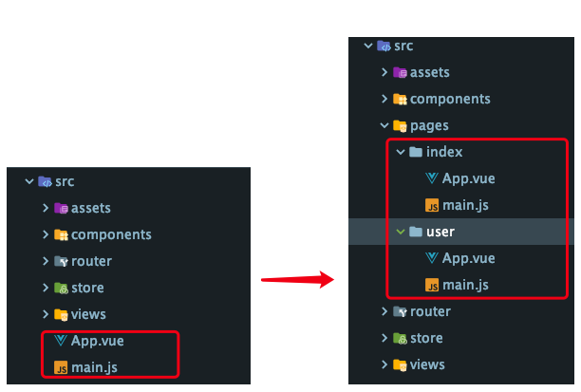Select the 'src' label in left tree
Image resolution: width=581 pixels, height=392 pixels.
[65, 181]
